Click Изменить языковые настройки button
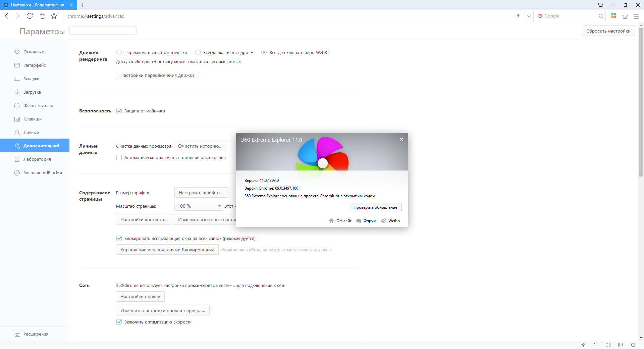Viewport: 644px width, 349px height. (205, 219)
